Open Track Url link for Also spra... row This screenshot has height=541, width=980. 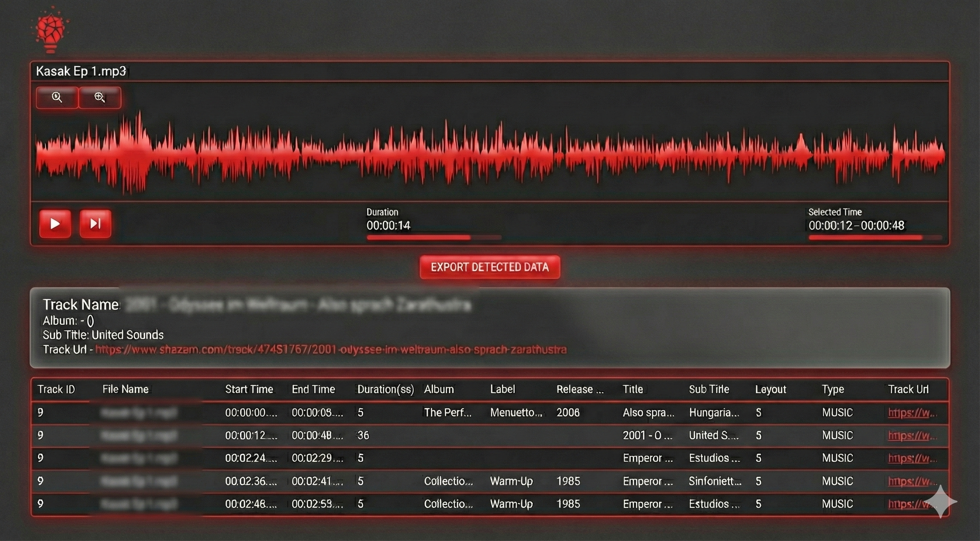point(911,413)
